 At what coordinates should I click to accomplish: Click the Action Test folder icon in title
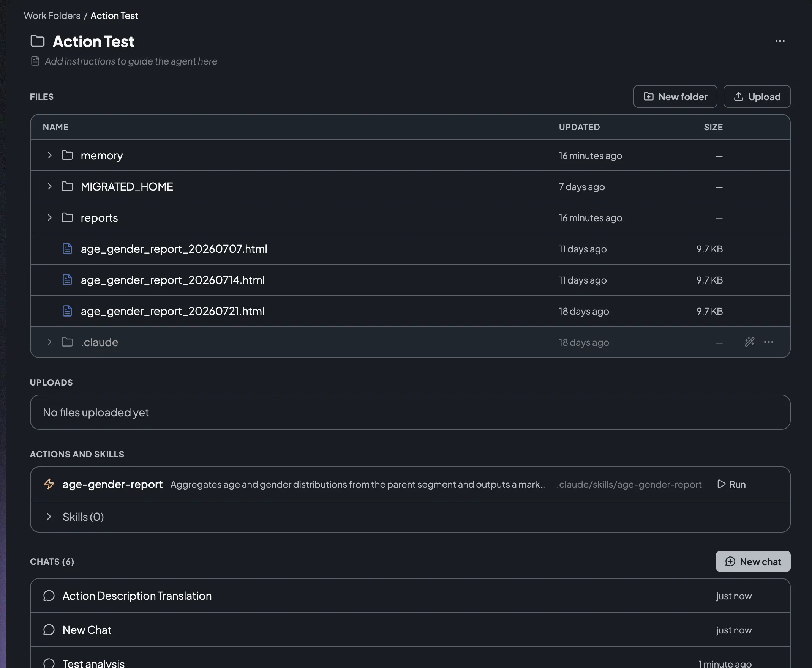[37, 41]
